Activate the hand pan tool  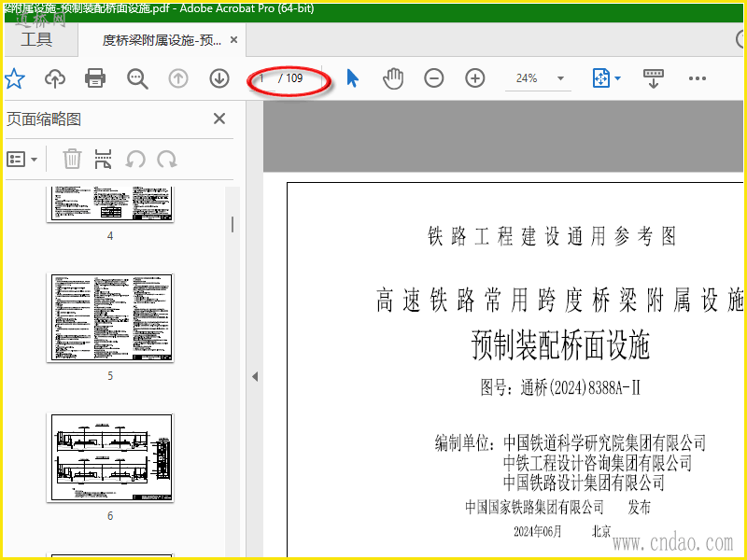(x=393, y=78)
